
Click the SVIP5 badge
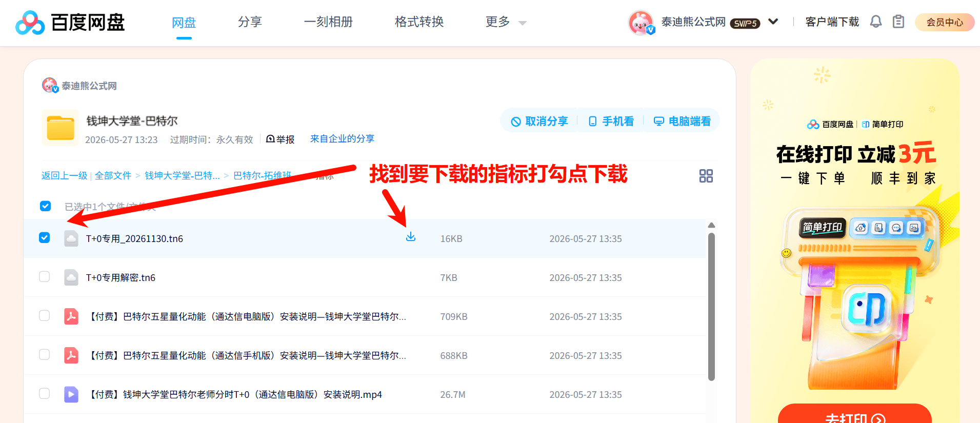pyautogui.click(x=745, y=23)
